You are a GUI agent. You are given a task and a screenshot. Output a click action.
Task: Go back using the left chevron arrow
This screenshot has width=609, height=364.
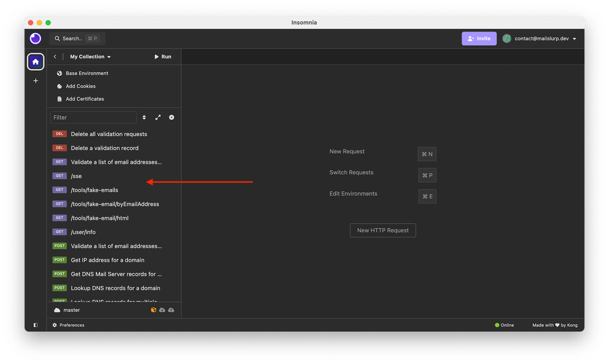tap(55, 57)
